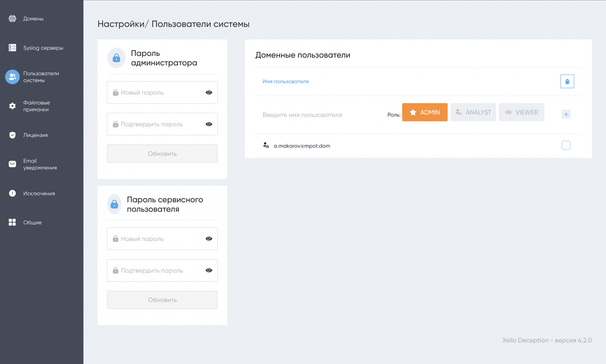
Task: Choose the VIEWER role
Action: [x=521, y=112]
